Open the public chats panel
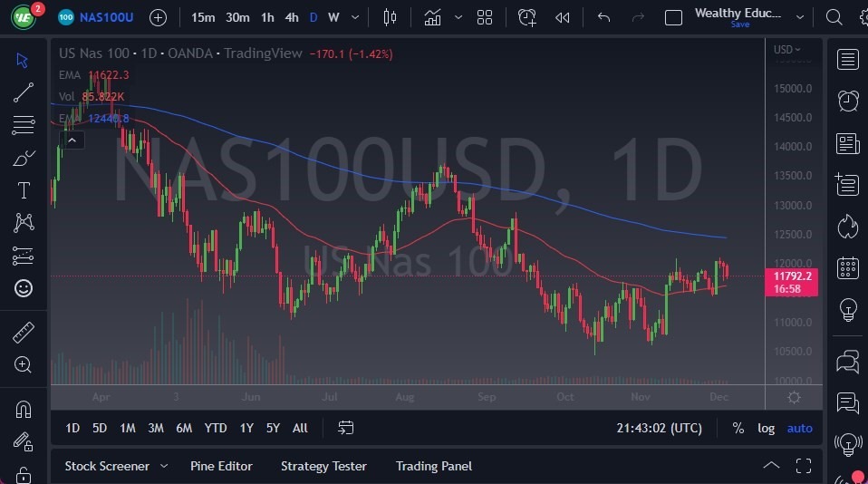This screenshot has height=484, width=868. point(847,362)
